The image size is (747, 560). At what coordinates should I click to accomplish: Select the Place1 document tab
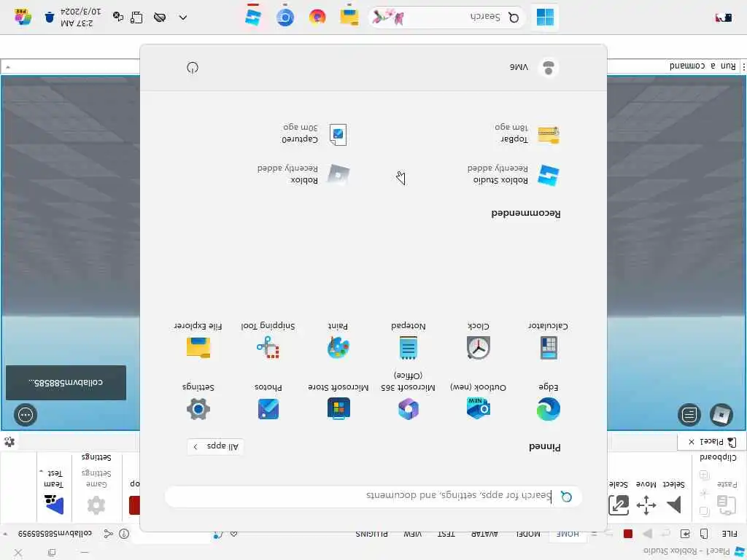point(712,442)
